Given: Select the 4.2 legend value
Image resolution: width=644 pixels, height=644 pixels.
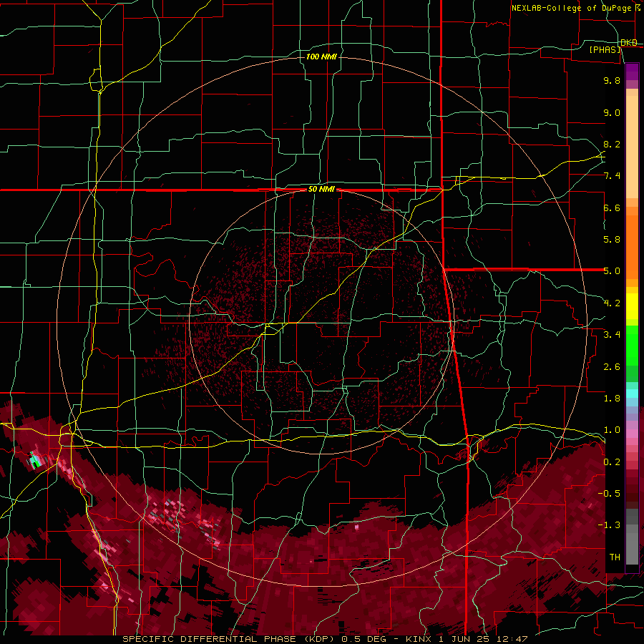Looking at the screenshot, I should (612, 303).
